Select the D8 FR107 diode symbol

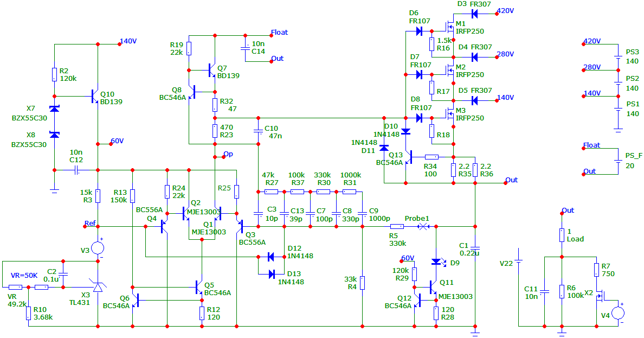[x=419, y=118]
